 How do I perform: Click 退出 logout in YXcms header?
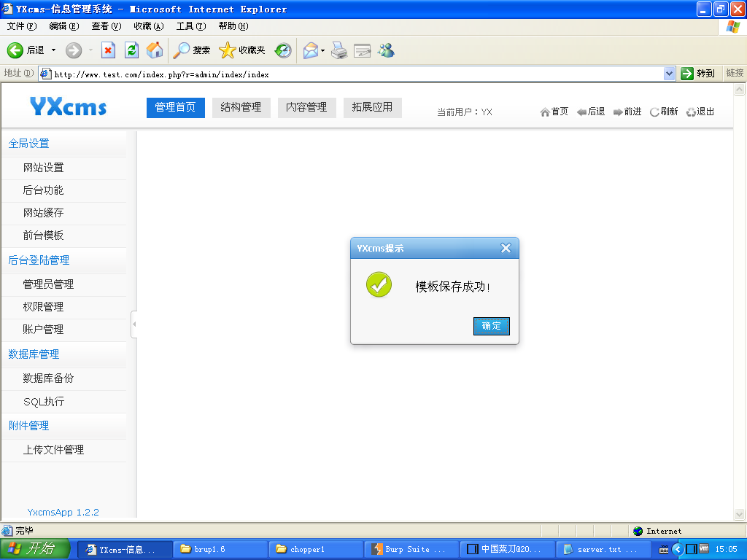[700, 112]
